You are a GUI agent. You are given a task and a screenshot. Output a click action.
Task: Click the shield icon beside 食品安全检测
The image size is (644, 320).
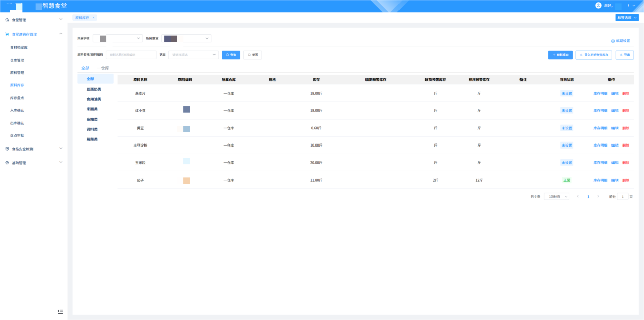click(7, 149)
